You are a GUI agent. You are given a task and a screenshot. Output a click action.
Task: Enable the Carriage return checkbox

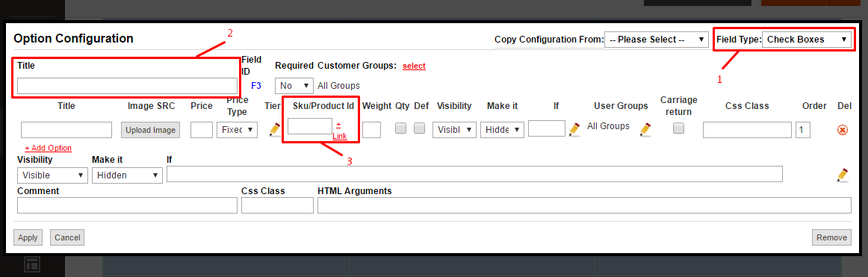[x=678, y=128]
